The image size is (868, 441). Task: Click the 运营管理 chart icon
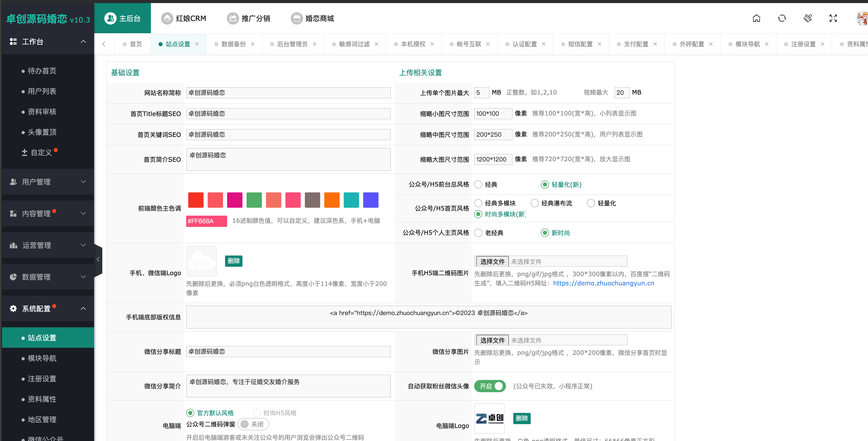pyautogui.click(x=13, y=245)
